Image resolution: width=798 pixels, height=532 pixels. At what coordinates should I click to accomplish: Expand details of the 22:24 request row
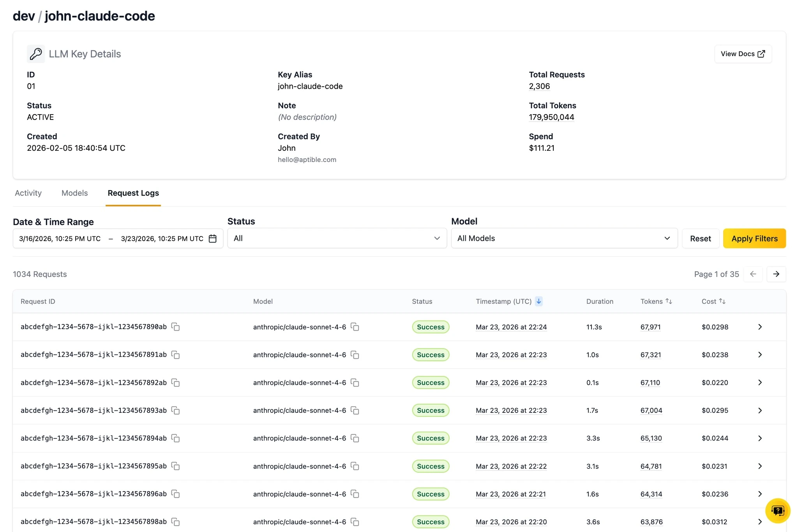759,327
